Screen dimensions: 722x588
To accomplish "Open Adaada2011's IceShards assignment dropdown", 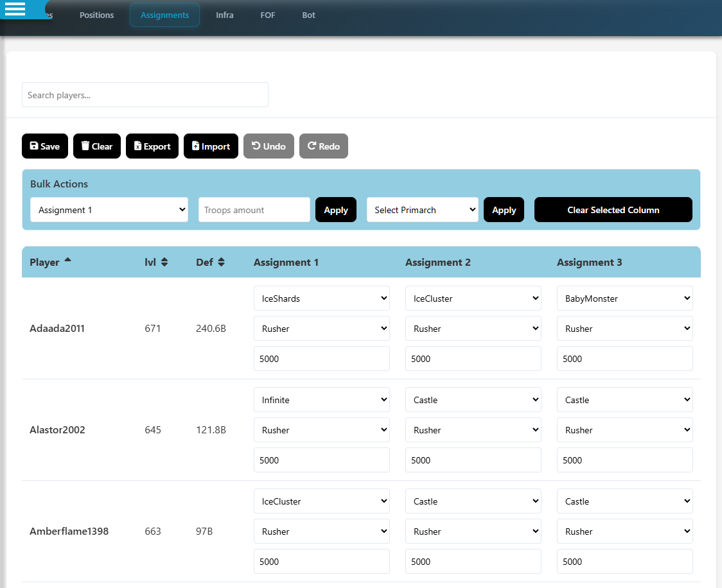I will pyautogui.click(x=321, y=298).
